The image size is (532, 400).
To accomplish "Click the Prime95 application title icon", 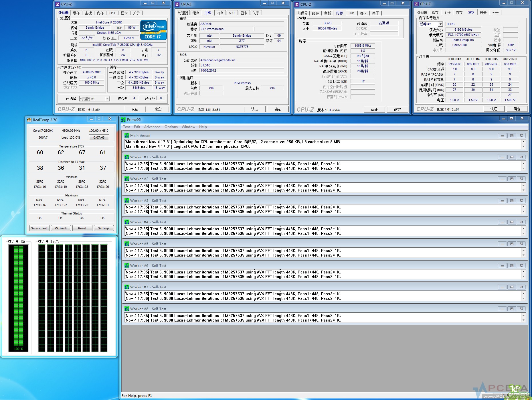I will (123, 120).
